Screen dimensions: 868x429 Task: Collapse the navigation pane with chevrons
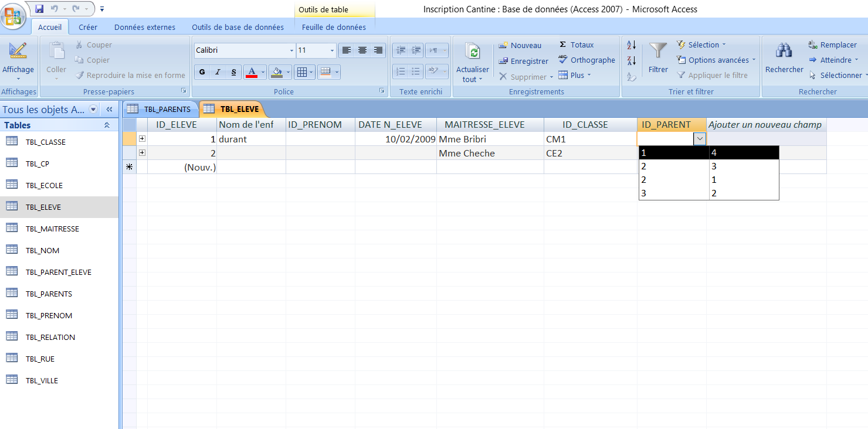click(x=109, y=109)
